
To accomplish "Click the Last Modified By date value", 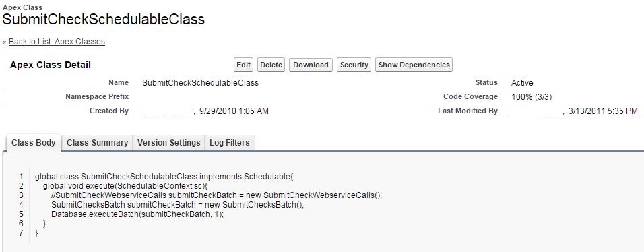I will pos(603,111).
